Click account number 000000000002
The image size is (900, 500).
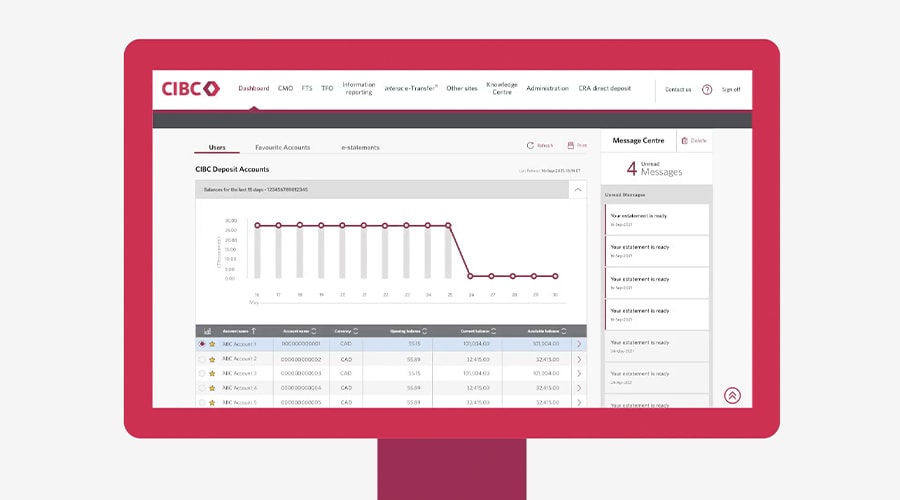pyautogui.click(x=301, y=359)
